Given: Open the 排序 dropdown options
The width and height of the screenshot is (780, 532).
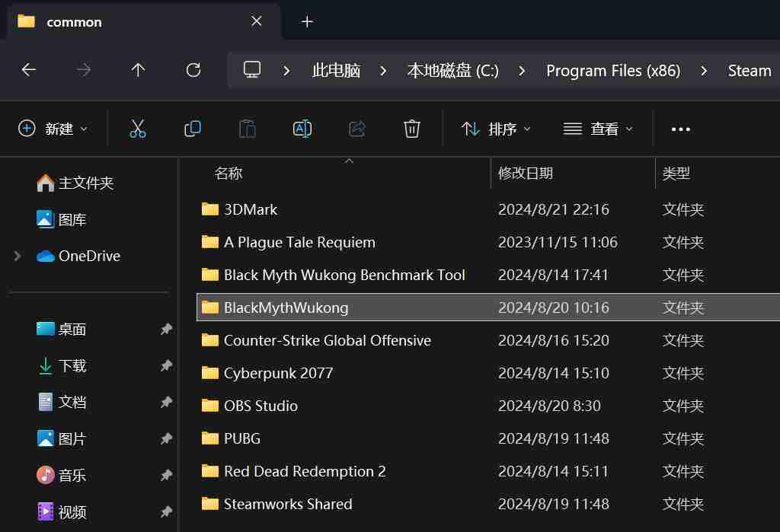Looking at the screenshot, I should (495, 128).
